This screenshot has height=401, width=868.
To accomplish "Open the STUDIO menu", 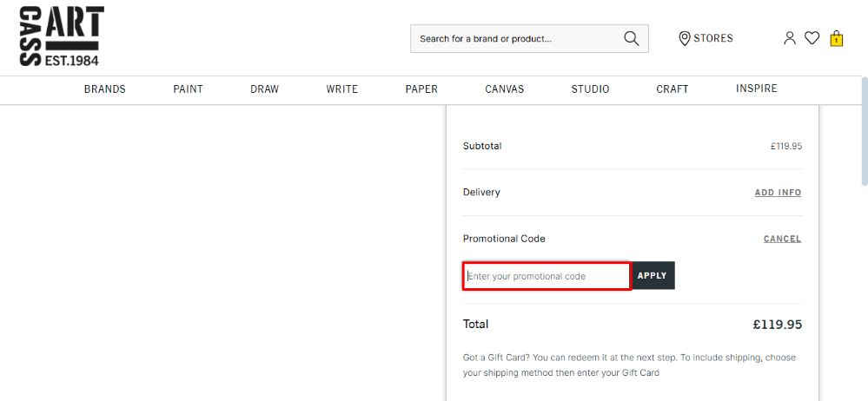I will (590, 89).
